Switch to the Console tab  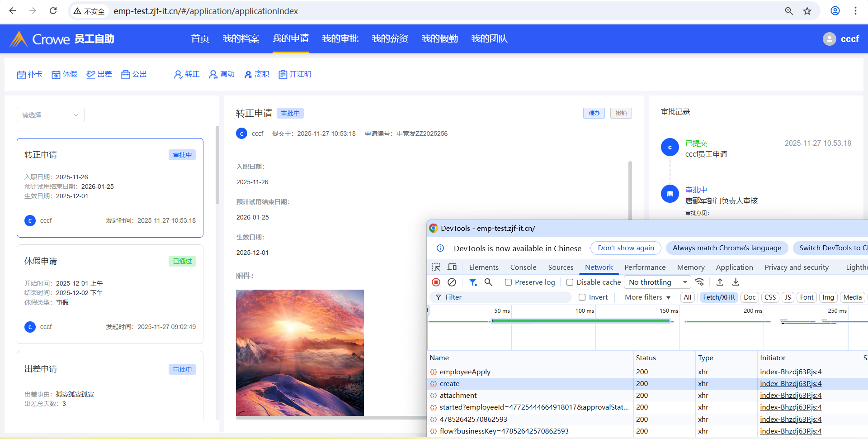click(x=523, y=267)
